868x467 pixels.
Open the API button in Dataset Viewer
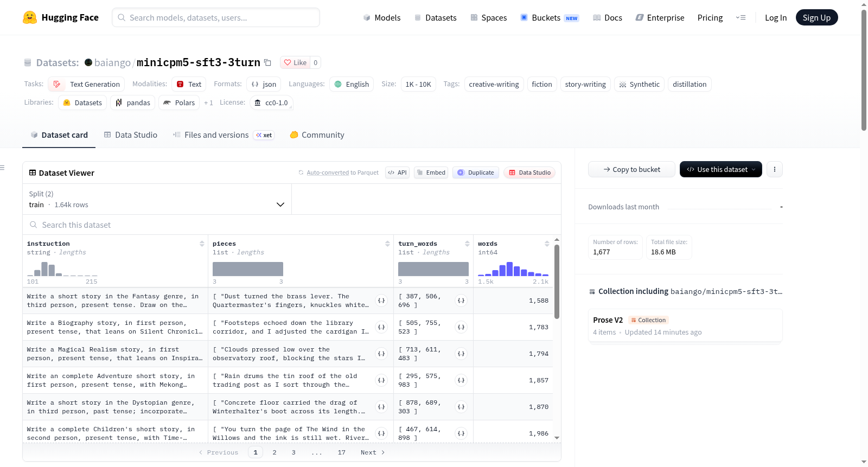pyautogui.click(x=397, y=172)
